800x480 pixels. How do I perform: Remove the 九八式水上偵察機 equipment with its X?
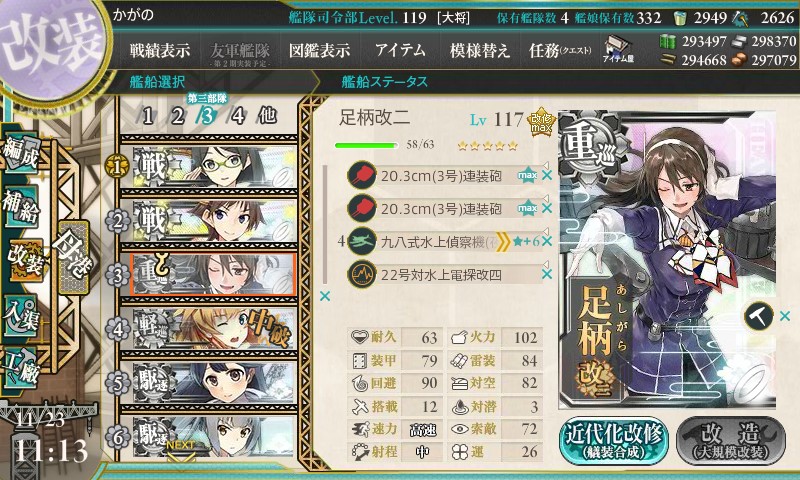click(547, 241)
